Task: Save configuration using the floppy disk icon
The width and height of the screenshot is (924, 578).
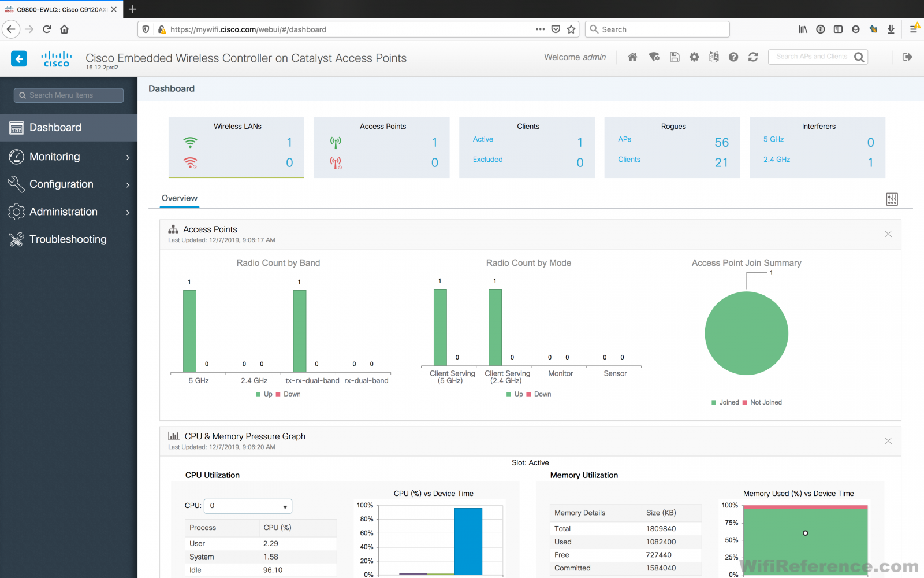Action: point(675,57)
